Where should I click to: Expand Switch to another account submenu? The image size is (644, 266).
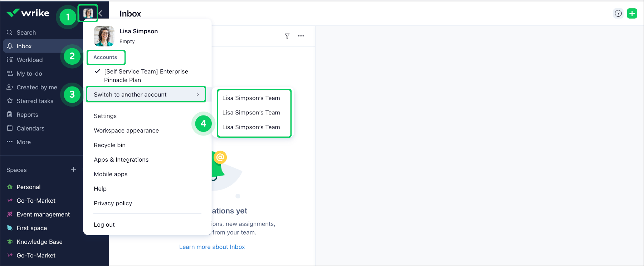coord(146,94)
